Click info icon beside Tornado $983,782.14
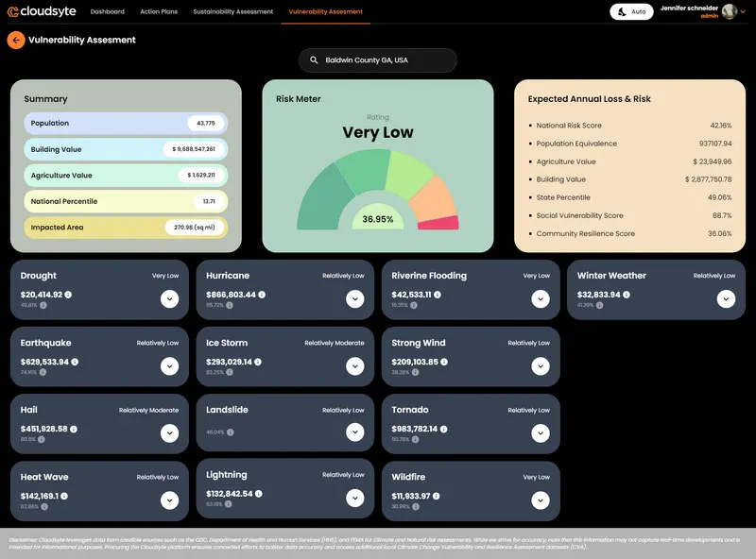 point(444,429)
